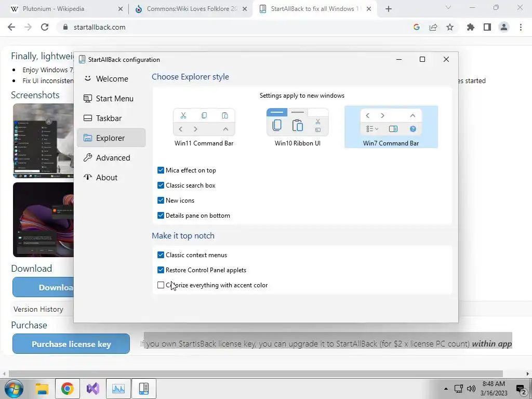This screenshot has width=532, height=399.
Task: Open notification center icon
Action: [x=521, y=389]
